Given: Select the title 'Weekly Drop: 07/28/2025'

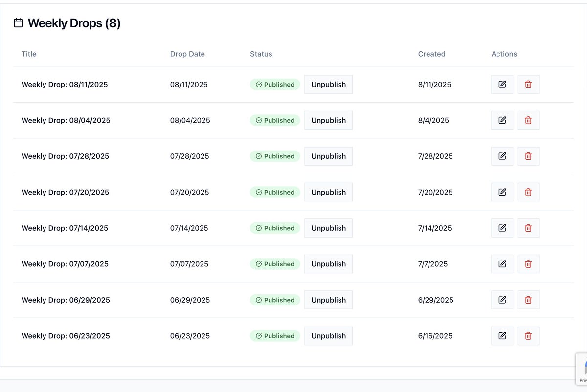Looking at the screenshot, I should [66, 156].
